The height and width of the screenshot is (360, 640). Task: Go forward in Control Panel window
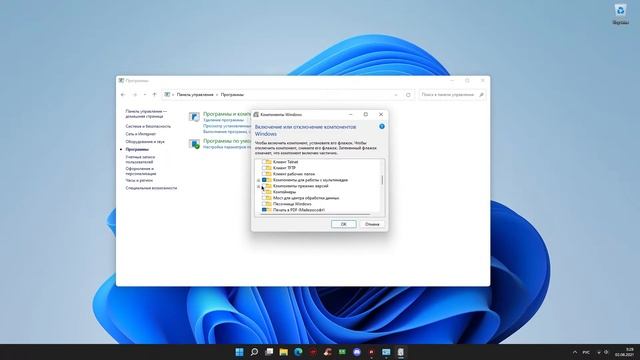point(135,95)
